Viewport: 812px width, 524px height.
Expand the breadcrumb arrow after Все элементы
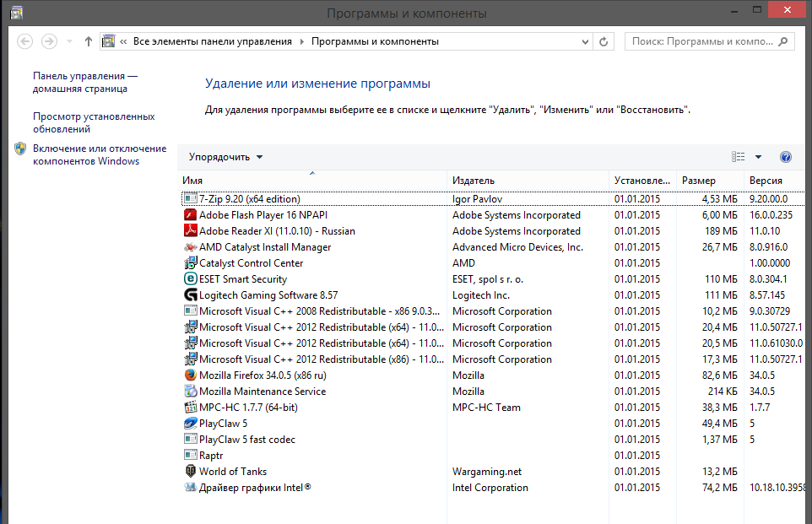pos(302,41)
